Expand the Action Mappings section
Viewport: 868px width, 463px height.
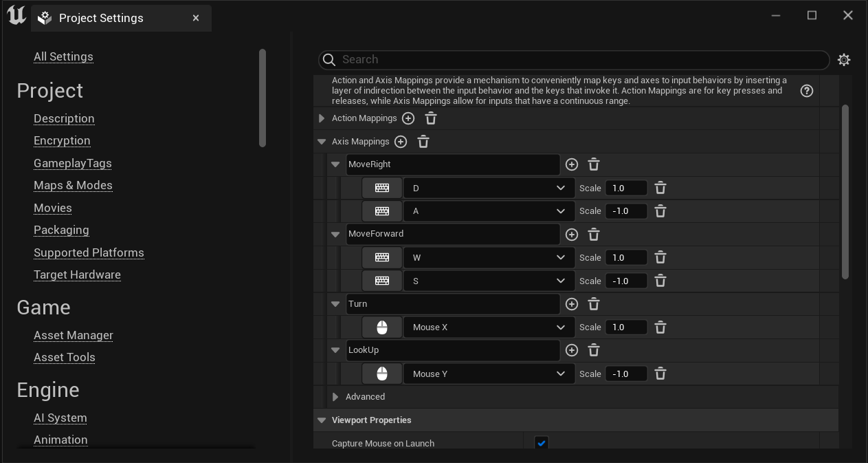tap(322, 118)
